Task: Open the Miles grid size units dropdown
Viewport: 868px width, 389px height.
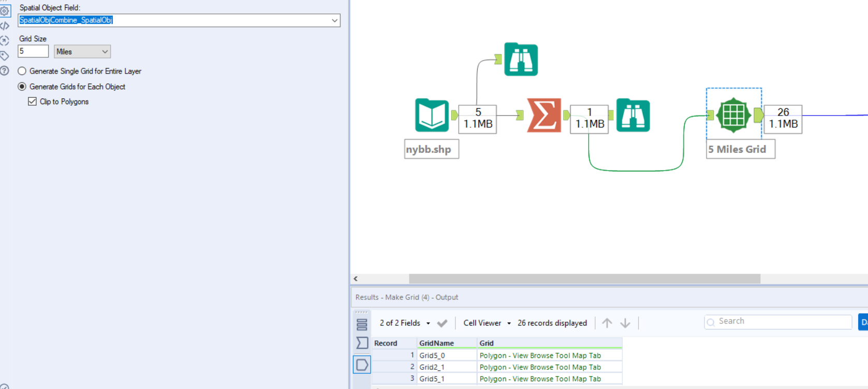Action: tap(82, 51)
